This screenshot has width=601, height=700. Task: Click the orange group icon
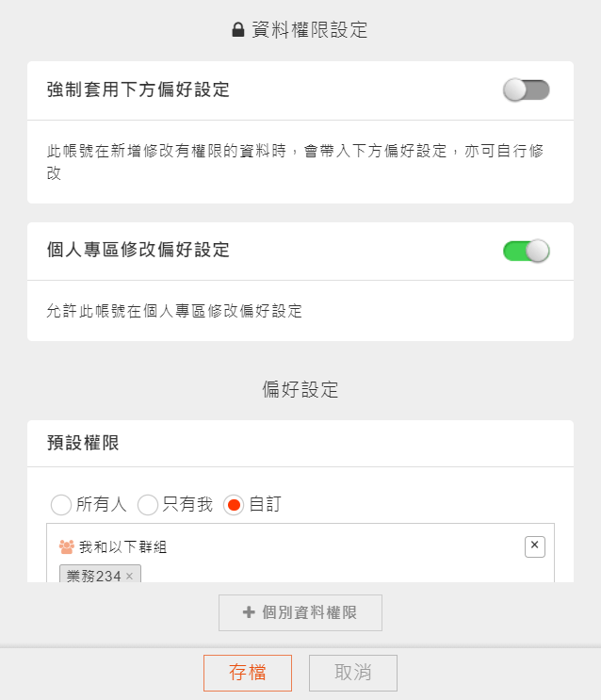pos(67,546)
